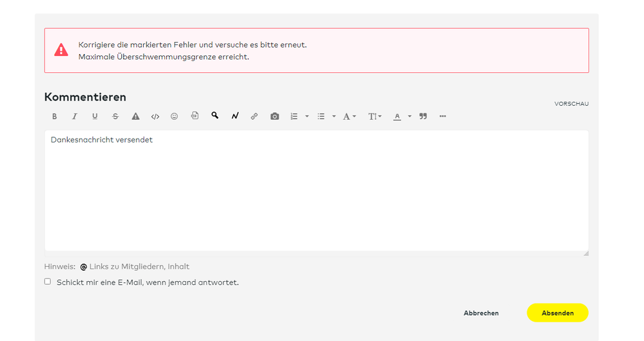The image size is (644, 341).
Task: Click the magnifier search icon in toolbar
Action: click(215, 115)
